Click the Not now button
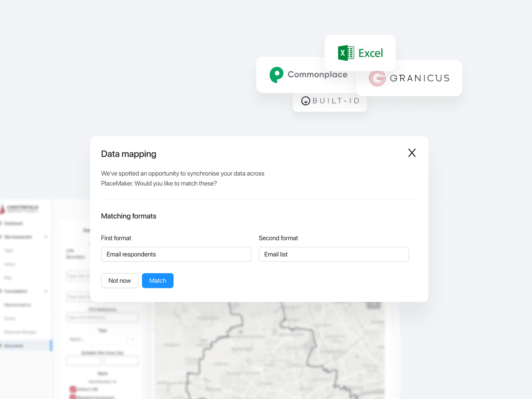 pyautogui.click(x=120, y=281)
